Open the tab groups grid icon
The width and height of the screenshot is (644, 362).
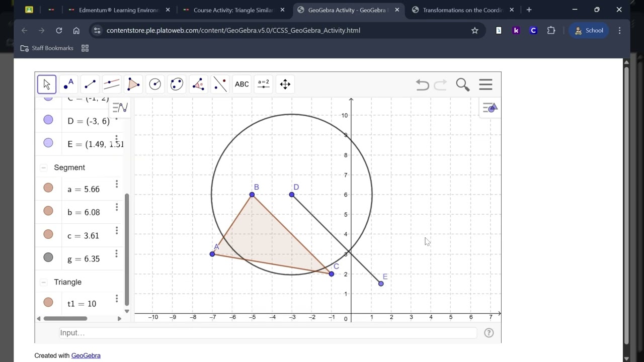tap(85, 48)
